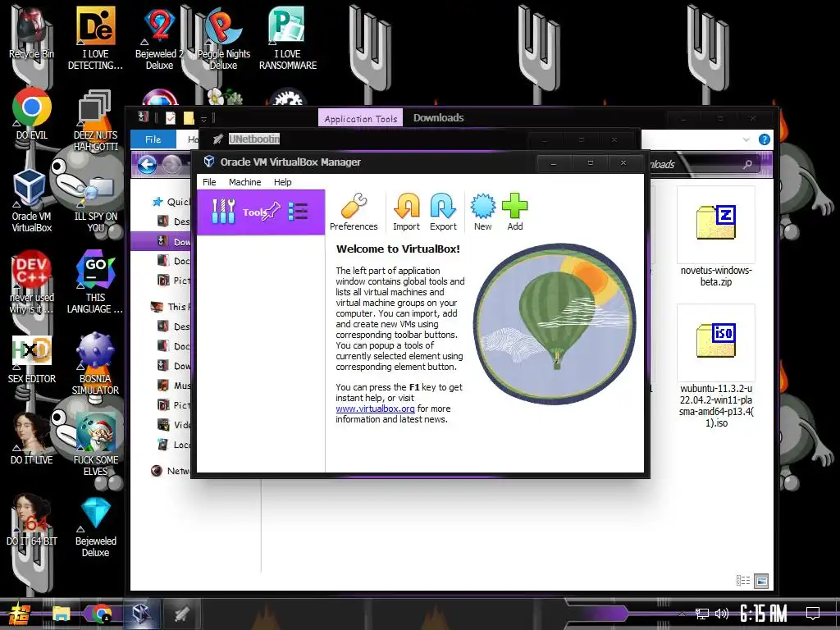Open the Tools list menu icon
The image size is (840, 630).
coord(298,212)
